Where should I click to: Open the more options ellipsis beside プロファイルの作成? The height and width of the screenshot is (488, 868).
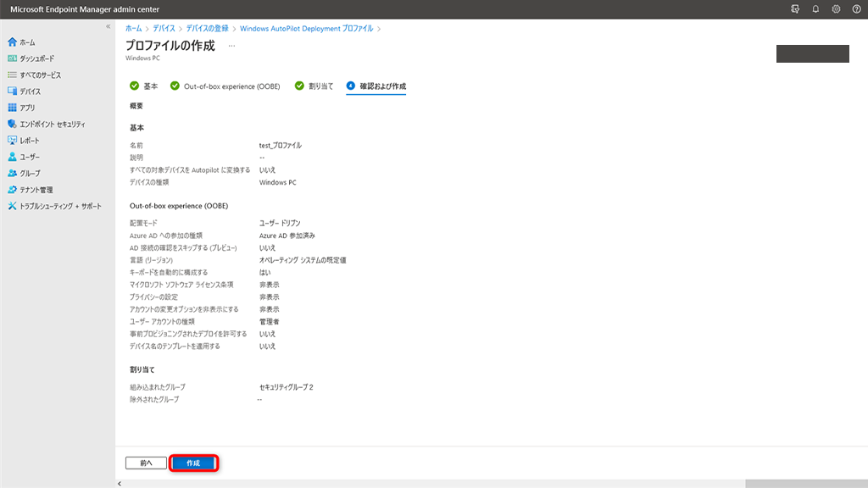(x=231, y=46)
